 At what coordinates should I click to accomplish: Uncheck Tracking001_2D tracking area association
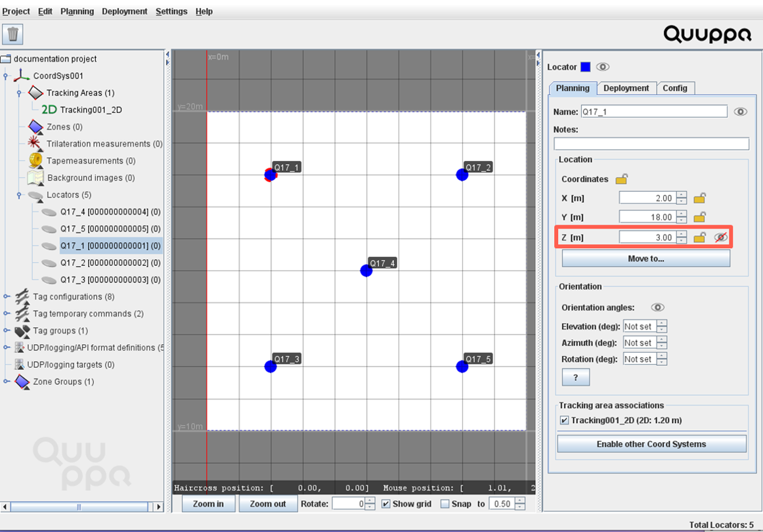coord(565,420)
